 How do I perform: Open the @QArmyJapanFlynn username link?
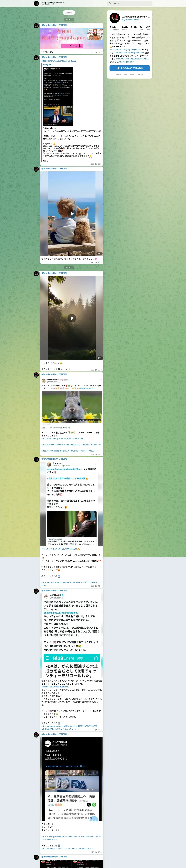coord(131,20)
